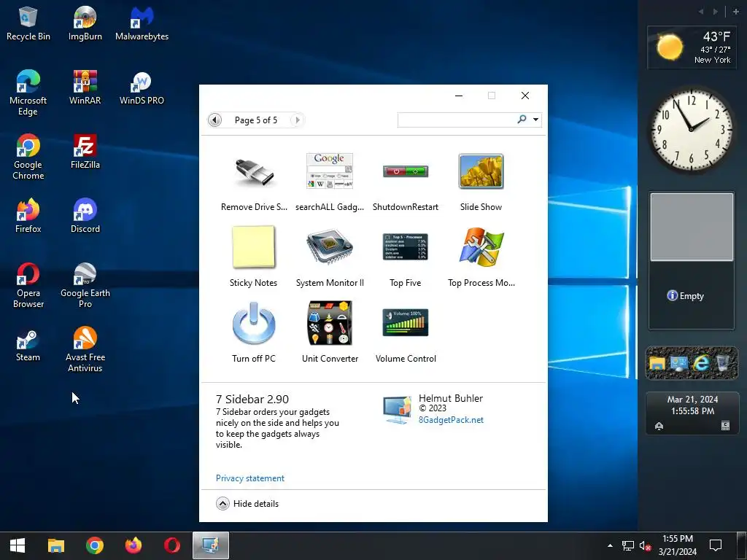Select the Remove Drive Safely gadget

point(254,182)
